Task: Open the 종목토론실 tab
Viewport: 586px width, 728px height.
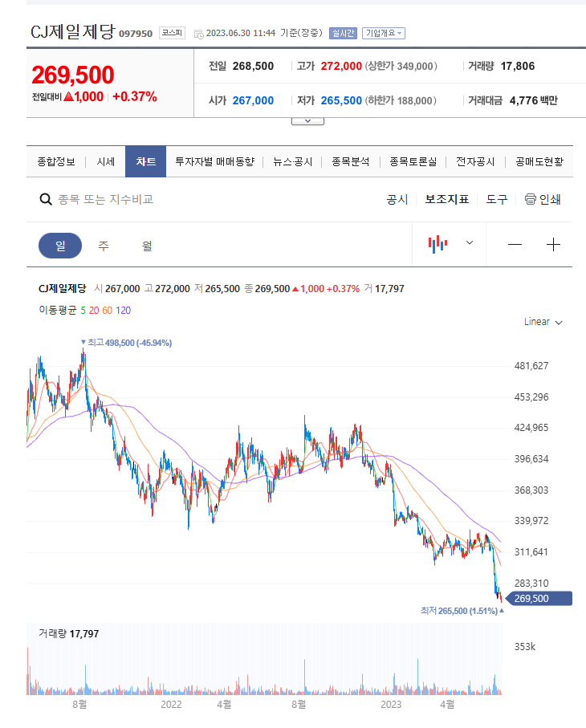Action: (x=413, y=161)
